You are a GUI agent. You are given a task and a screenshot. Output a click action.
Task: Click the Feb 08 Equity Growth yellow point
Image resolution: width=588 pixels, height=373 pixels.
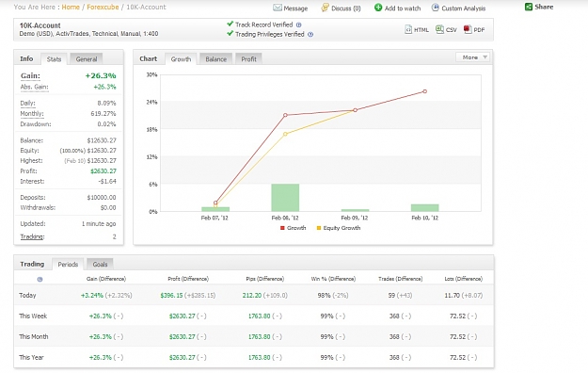click(285, 134)
